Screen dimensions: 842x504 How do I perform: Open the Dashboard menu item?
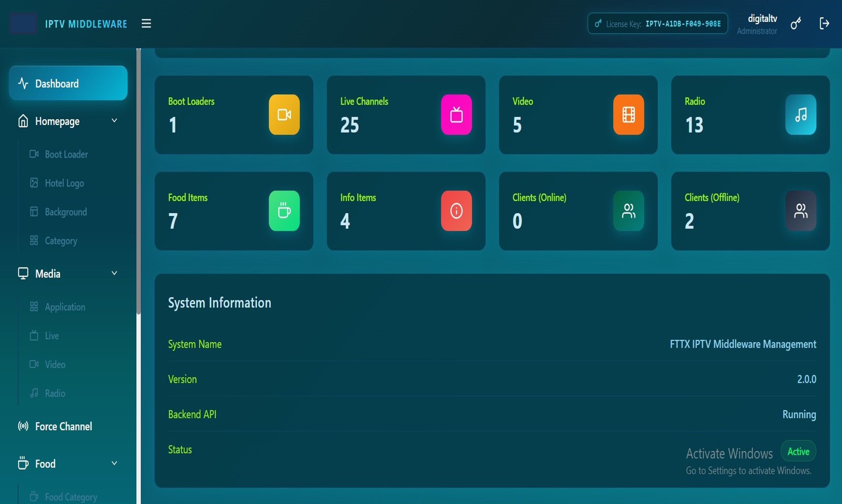pos(68,83)
